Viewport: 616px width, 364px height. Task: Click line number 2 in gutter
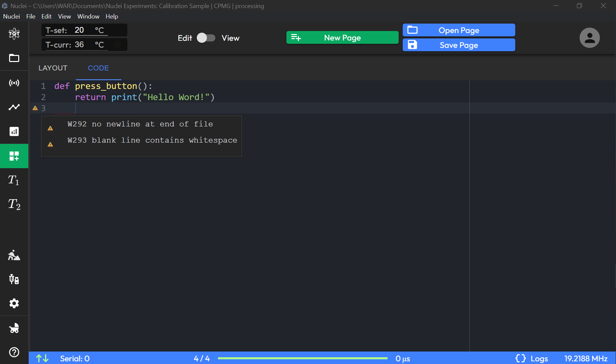pyautogui.click(x=43, y=97)
